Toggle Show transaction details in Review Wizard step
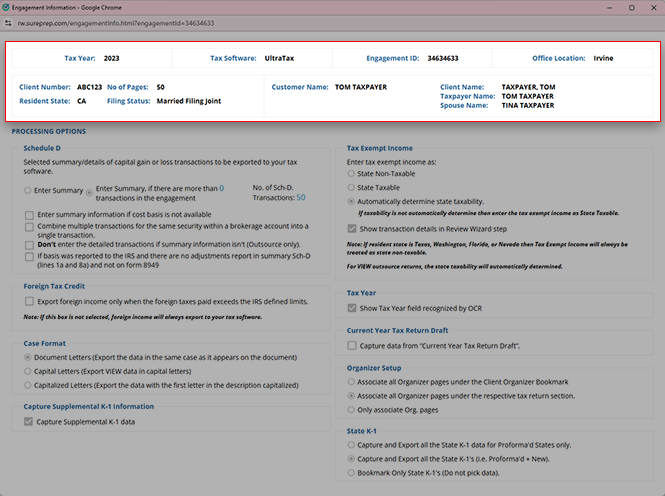 352,229
